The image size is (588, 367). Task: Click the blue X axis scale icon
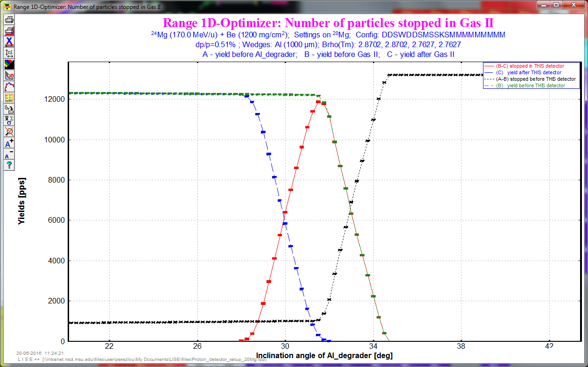point(9,42)
